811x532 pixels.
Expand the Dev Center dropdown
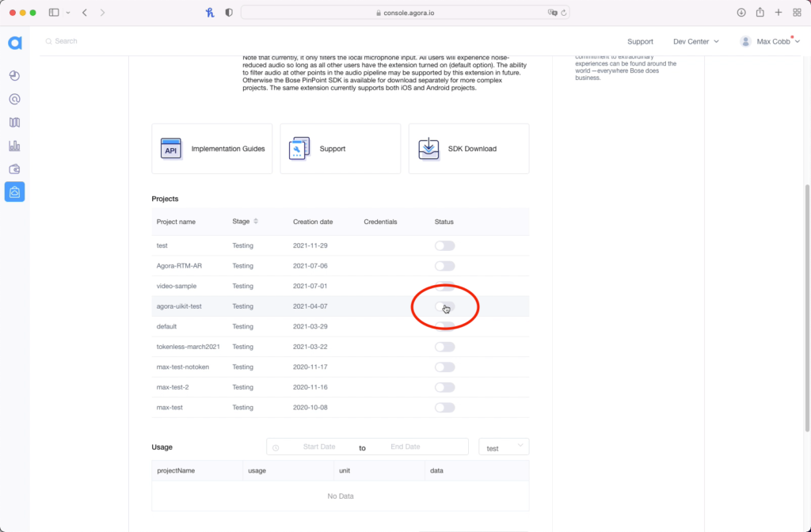695,41
